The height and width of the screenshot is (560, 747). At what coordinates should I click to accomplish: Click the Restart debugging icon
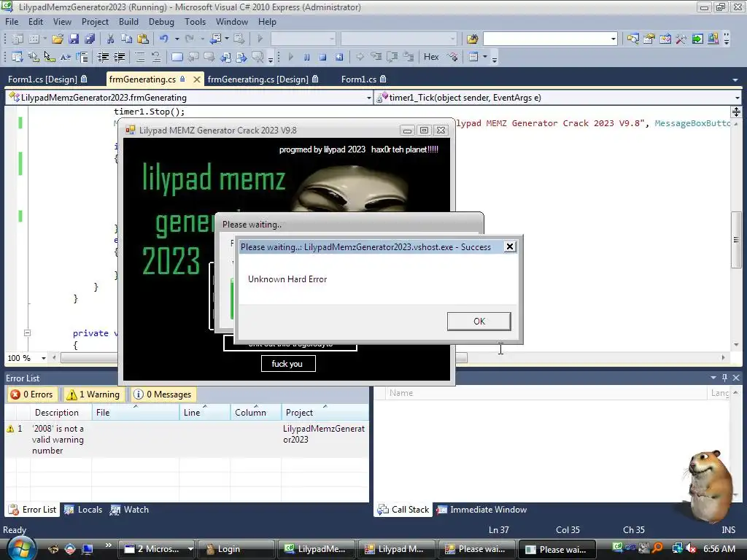pyautogui.click(x=339, y=57)
